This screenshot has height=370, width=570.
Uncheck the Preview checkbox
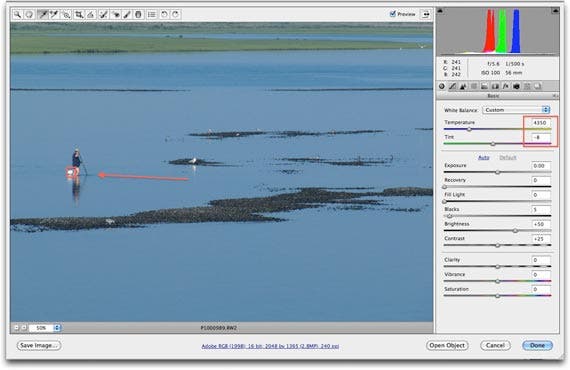393,14
